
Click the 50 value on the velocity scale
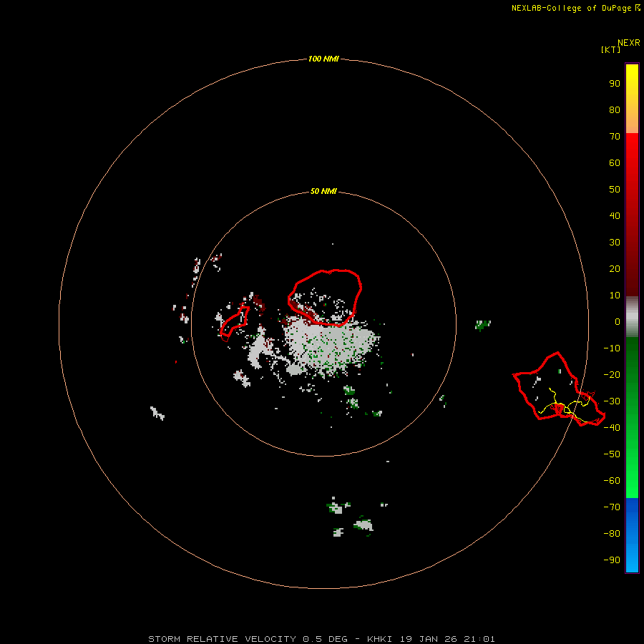pos(615,190)
